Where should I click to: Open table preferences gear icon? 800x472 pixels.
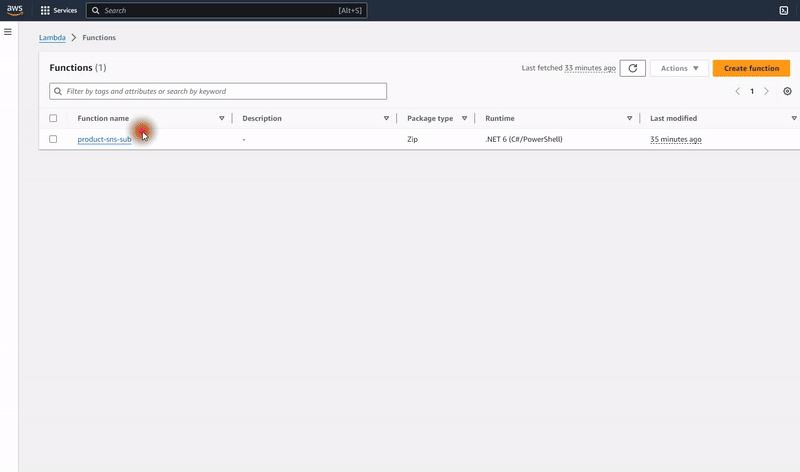tap(787, 91)
